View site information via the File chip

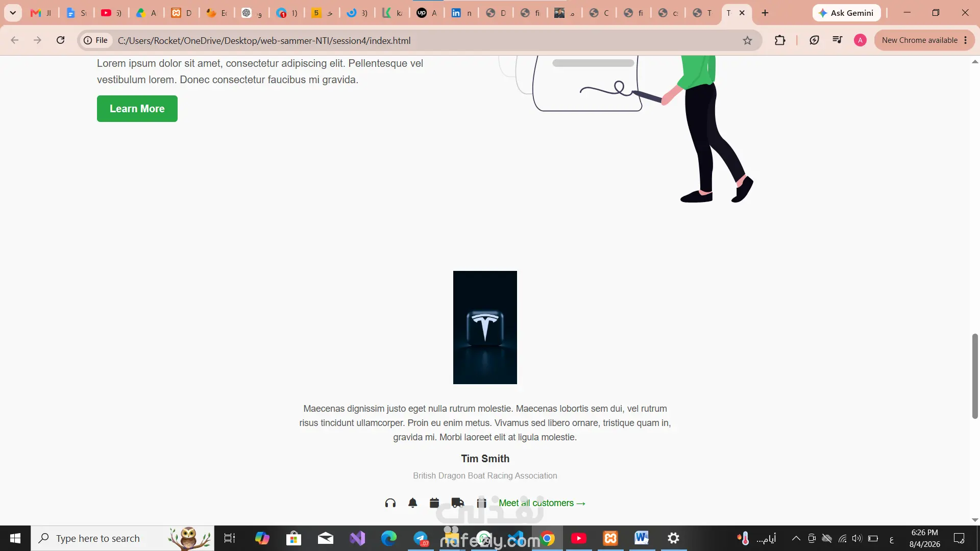[96, 40]
